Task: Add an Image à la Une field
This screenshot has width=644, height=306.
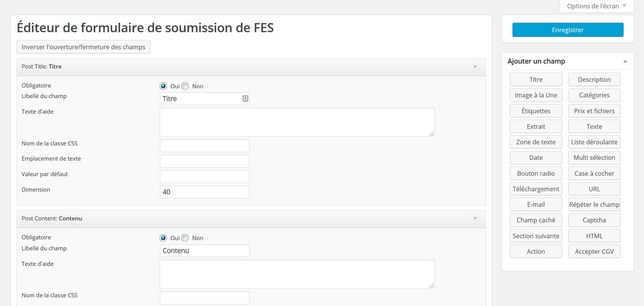Action: coord(536,95)
